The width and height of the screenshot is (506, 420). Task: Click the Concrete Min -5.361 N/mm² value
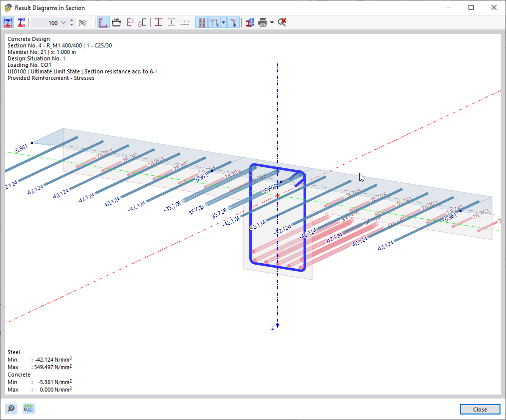click(x=55, y=382)
